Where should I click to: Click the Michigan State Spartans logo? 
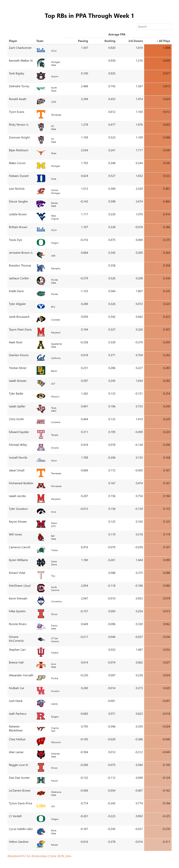click(x=41, y=63)
